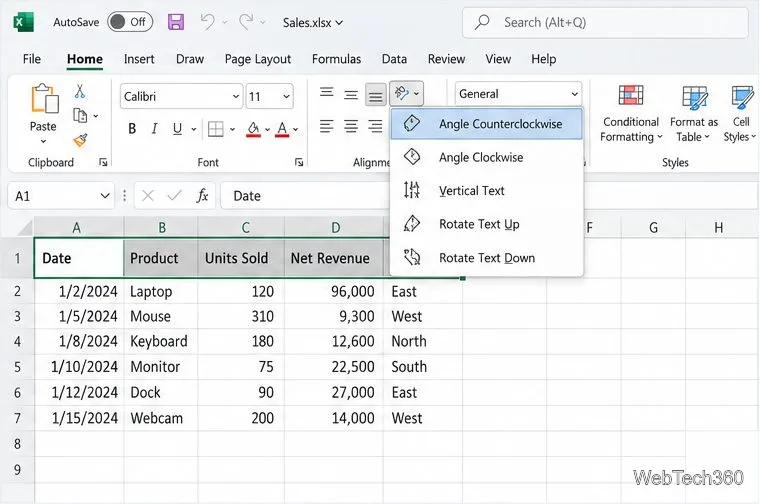Click the Insert Function fx icon

[x=202, y=196]
